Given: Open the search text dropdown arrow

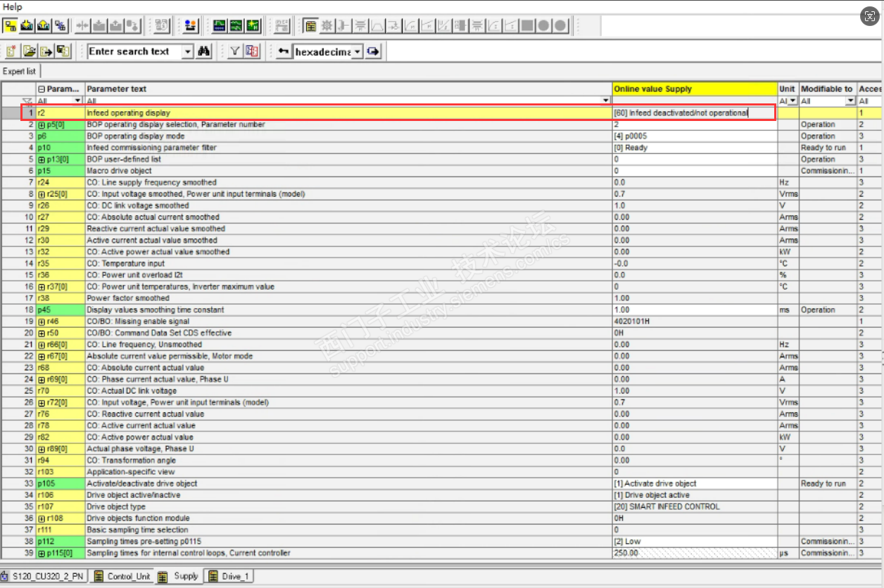Looking at the screenshot, I should pyautogui.click(x=187, y=51).
